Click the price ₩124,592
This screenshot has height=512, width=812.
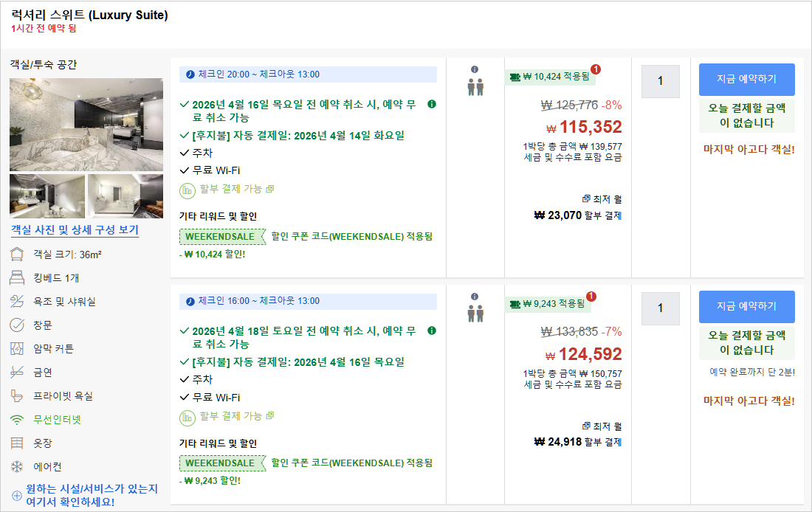click(x=584, y=355)
